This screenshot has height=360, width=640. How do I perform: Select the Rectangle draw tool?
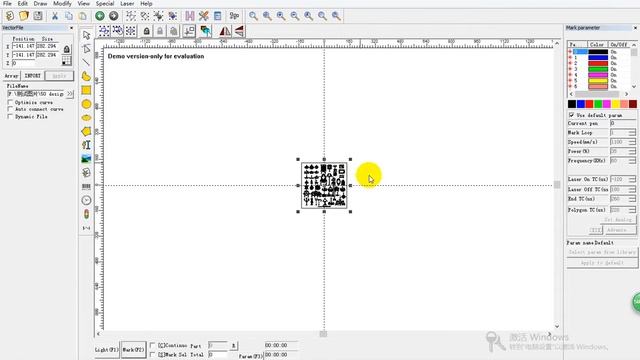[x=86, y=90]
